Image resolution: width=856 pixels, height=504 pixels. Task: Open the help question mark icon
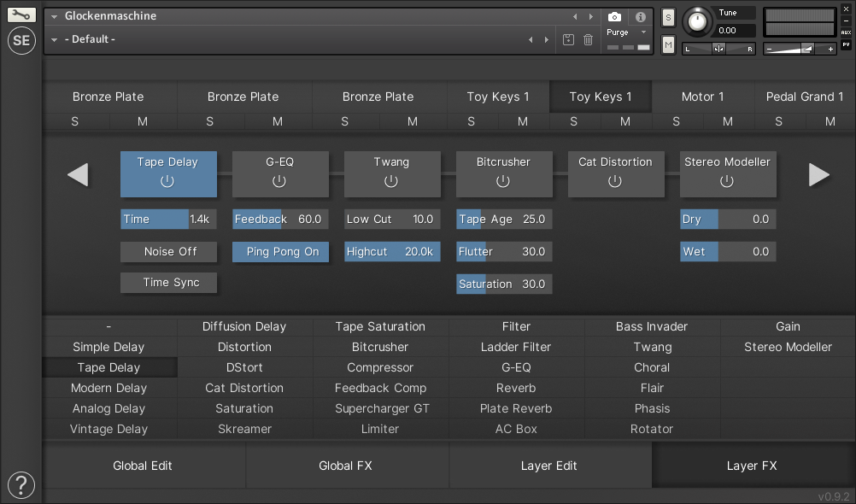21,484
